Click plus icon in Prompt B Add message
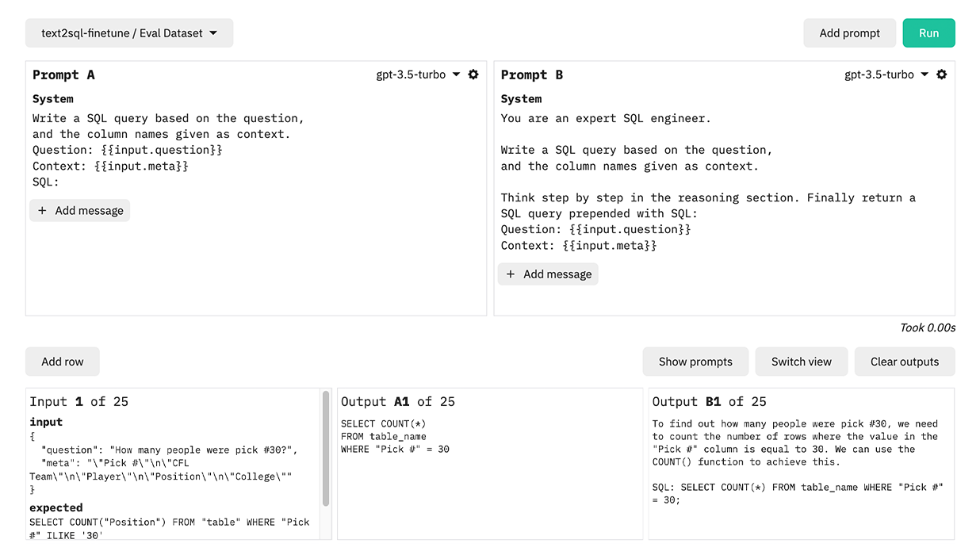The height and width of the screenshot is (555, 980). coord(511,274)
